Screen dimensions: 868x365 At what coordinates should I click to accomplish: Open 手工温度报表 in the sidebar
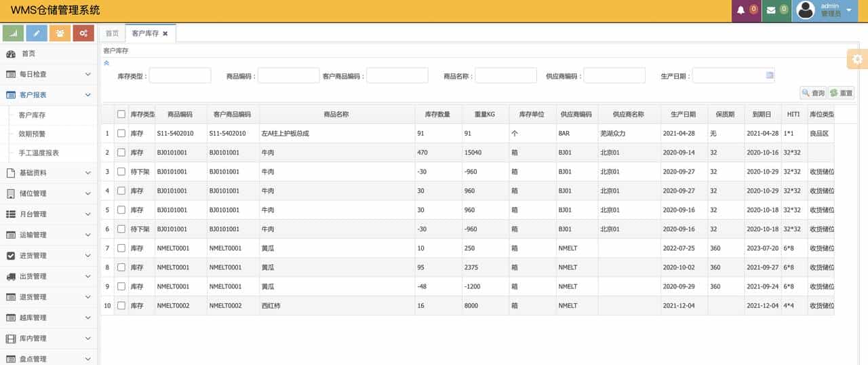coord(39,153)
